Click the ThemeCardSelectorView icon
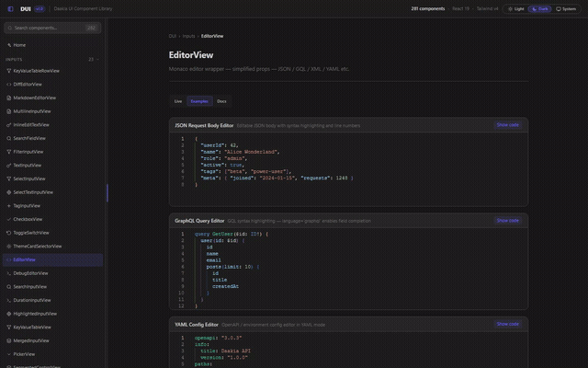588x368 pixels. coord(9,247)
